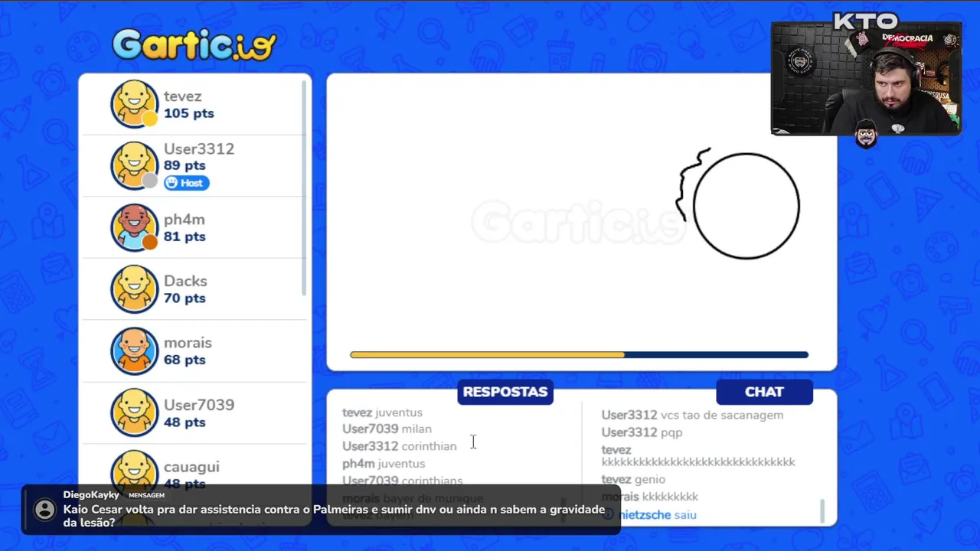Click User7039's player avatar
The width and height of the screenshot is (980, 551).
pyautogui.click(x=135, y=413)
